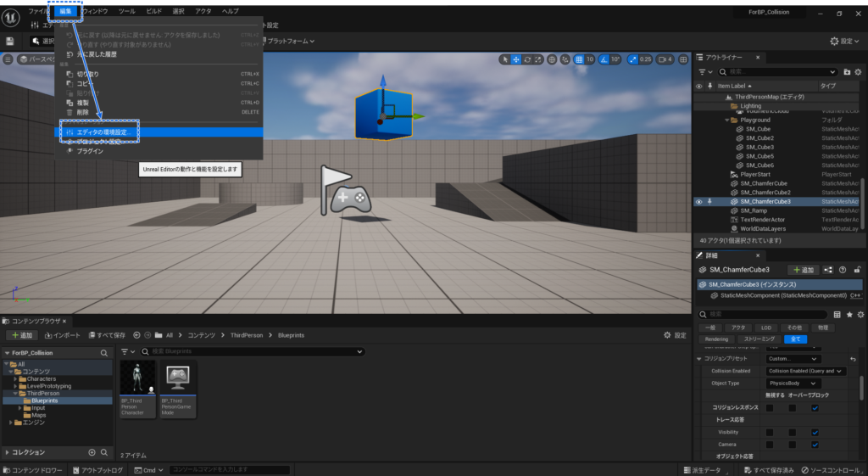868x476 pixels.
Task: Open Outliner settings gear
Action: click(x=858, y=72)
